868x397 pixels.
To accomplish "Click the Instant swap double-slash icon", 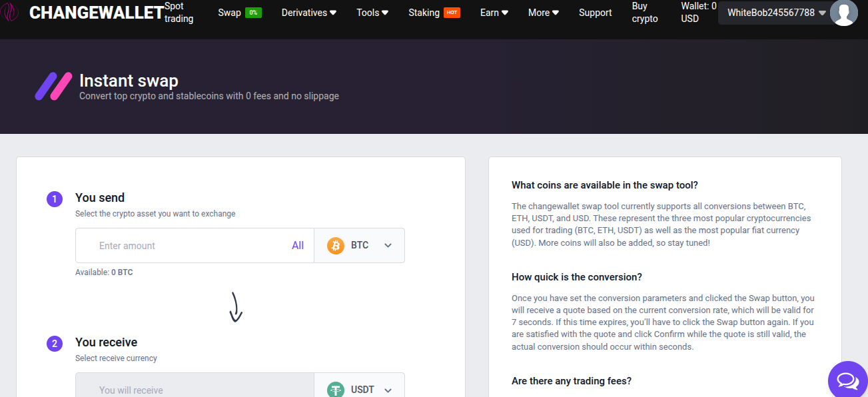I will coord(53,87).
